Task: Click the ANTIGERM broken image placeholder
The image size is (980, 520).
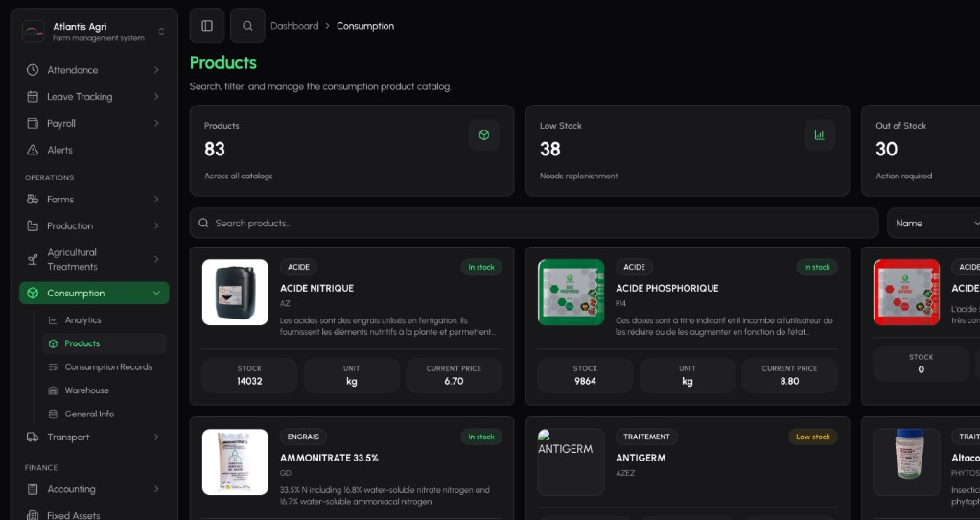Action: 572,461
